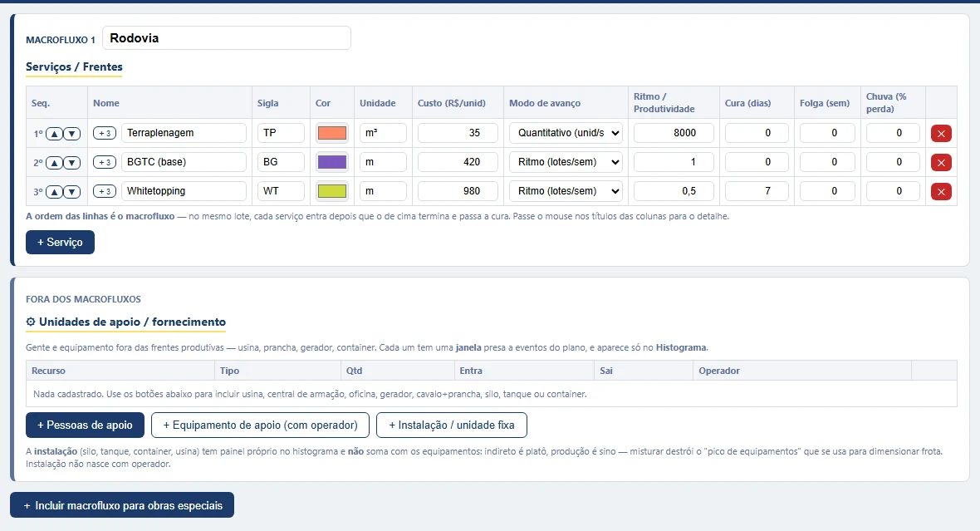Add a new service with + Serviço

(x=60, y=242)
